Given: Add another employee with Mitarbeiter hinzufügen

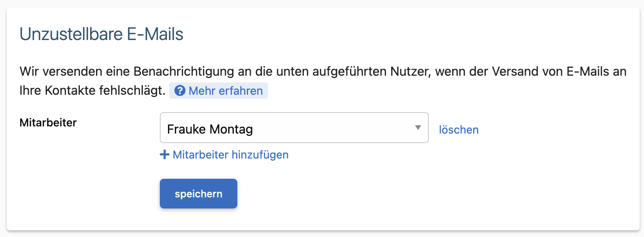Looking at the screenshot, I should click(x=224, y=155).
